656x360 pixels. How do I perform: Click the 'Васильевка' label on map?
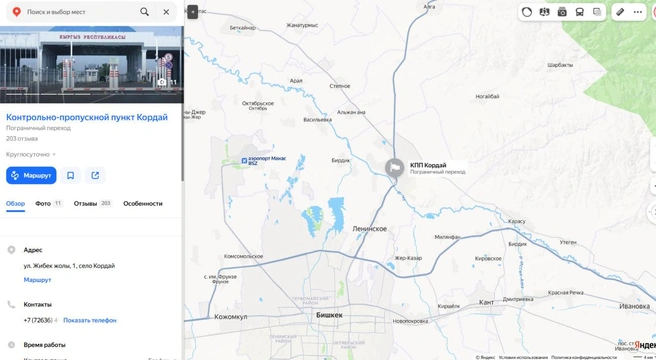[318, 120]
